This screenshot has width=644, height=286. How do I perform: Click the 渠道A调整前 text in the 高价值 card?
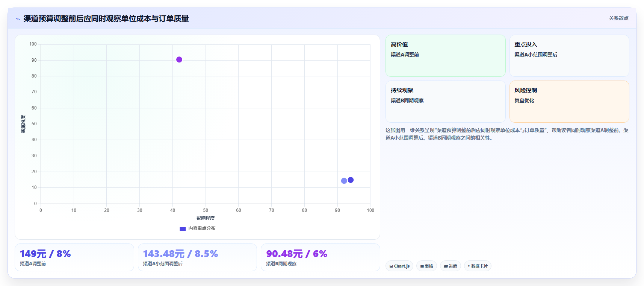405,55
